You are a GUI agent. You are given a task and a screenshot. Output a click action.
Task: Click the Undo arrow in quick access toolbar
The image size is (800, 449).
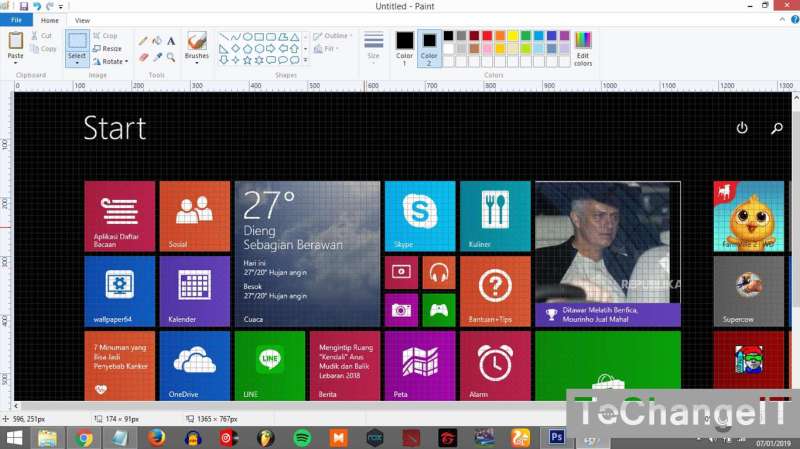coord(37,6)
